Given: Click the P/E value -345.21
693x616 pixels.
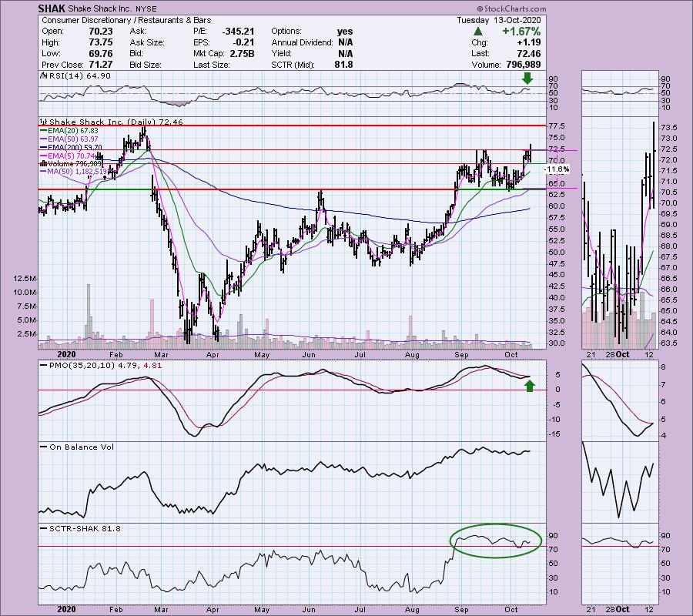Looking at the screenshot, I should (x=238, y=32).
